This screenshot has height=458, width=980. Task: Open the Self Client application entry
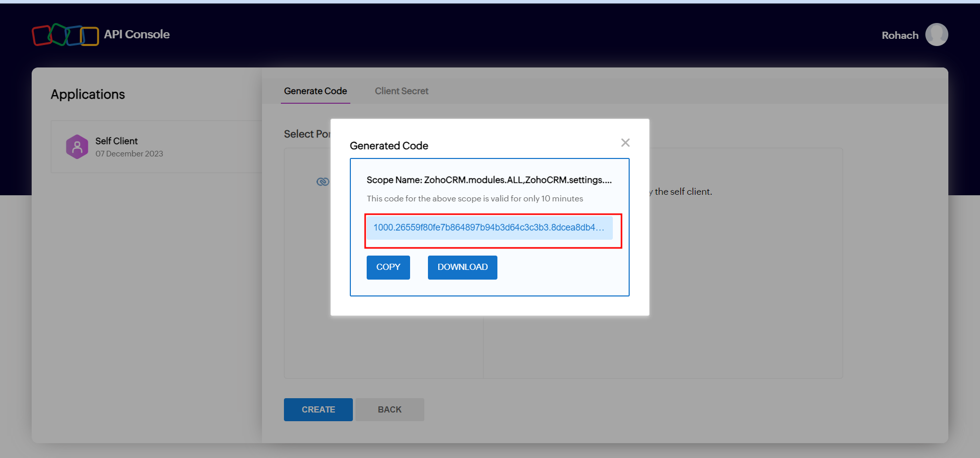pyautogui.click(x=156, y=147)
